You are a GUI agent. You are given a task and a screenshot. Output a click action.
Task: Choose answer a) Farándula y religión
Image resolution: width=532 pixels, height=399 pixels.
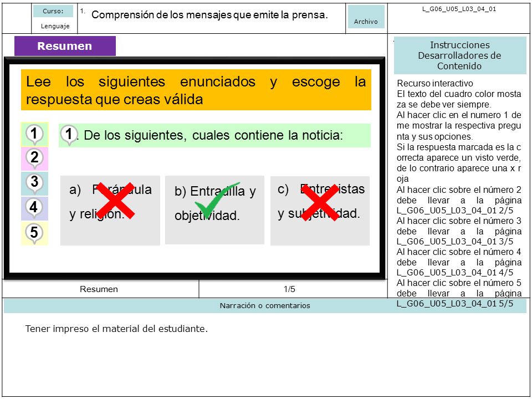coord(110,211)
